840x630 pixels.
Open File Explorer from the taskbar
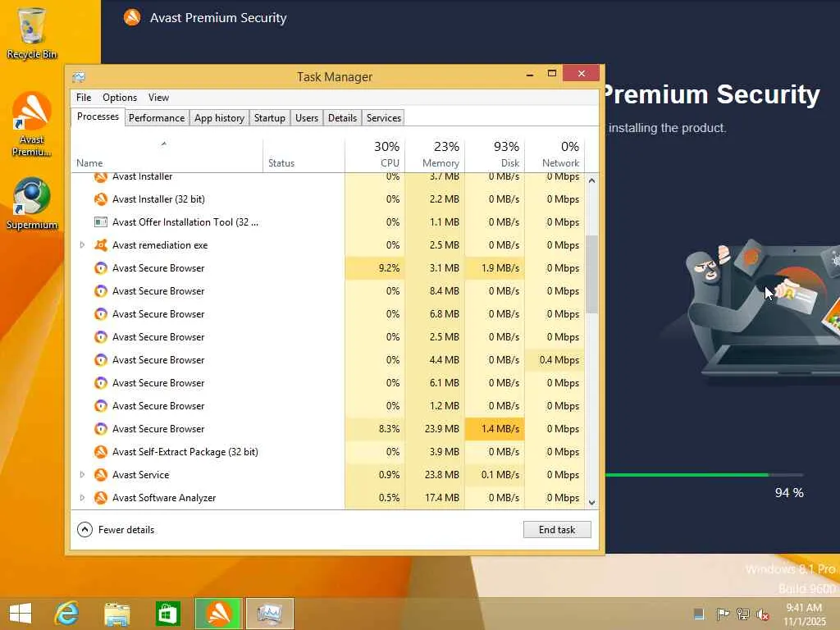point(116,614)
